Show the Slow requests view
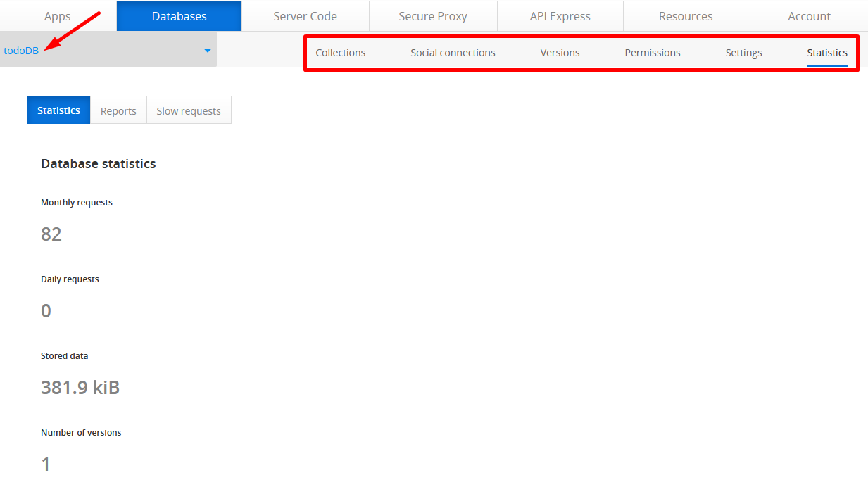The height and width of the screenshot is (487, 868). [189, 110]
